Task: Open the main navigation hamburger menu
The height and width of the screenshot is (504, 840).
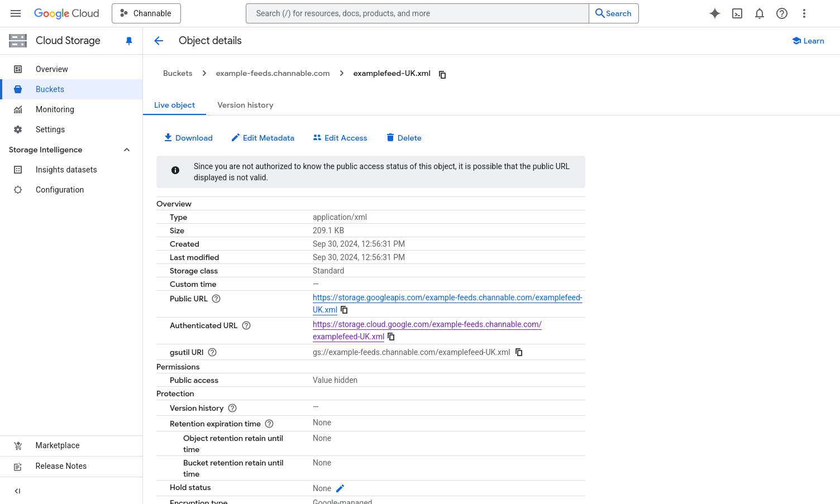Action: coord(16,13)
